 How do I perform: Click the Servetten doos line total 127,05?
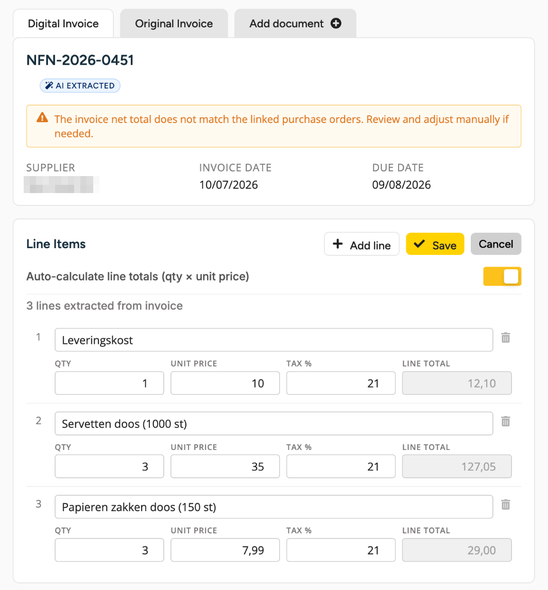[457, 466]
